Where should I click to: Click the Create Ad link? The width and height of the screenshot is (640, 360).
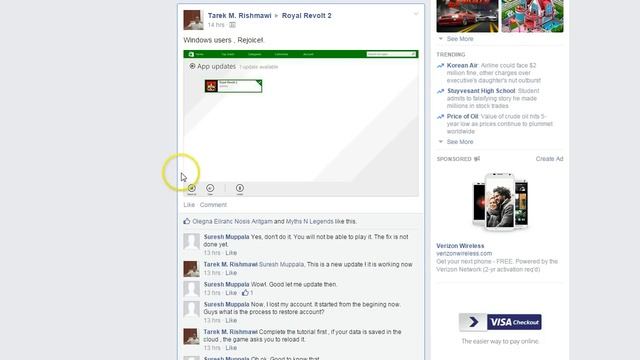click(x=549, y=159)
